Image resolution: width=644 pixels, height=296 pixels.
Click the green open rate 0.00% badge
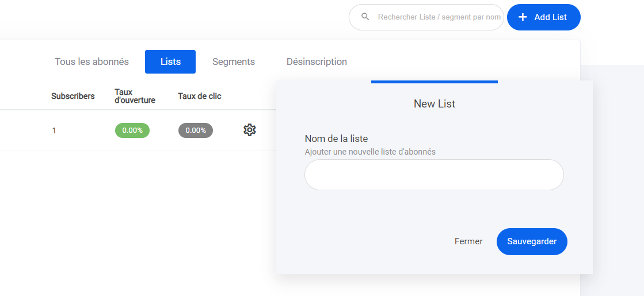coord(132,130)
